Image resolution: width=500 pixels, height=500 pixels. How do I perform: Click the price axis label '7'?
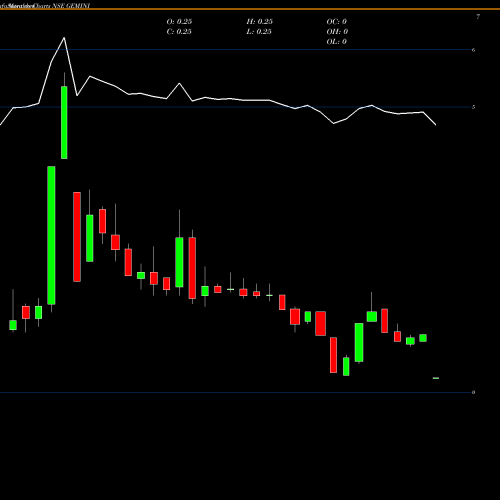click(478, 17)
